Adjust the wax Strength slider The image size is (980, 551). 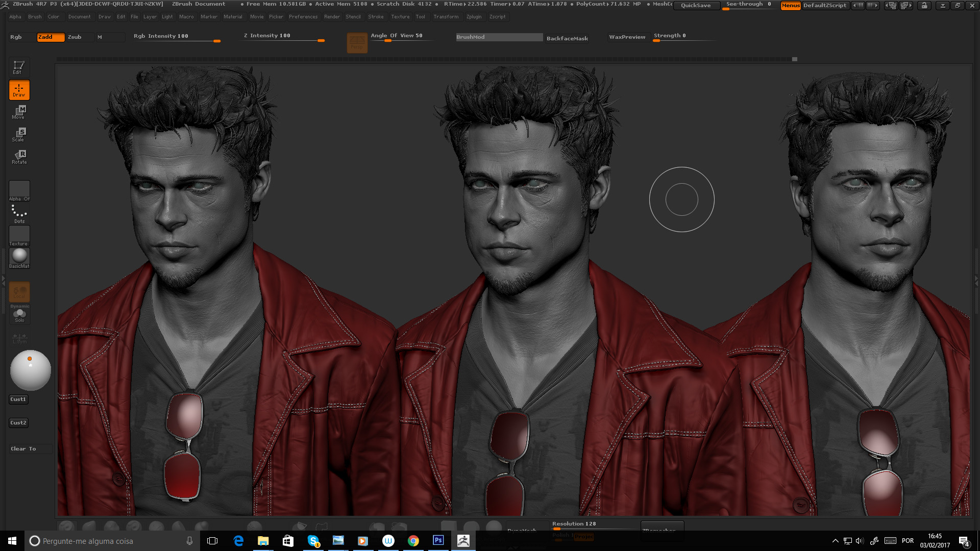coord(684,37)
